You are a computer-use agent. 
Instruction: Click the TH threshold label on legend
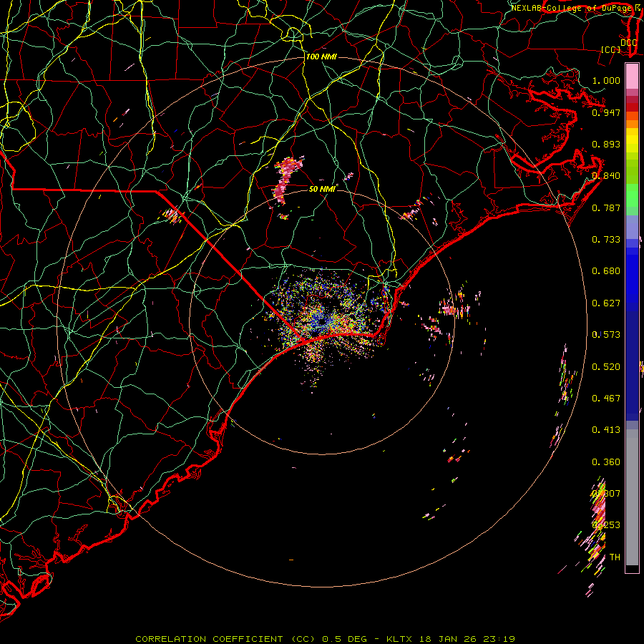(615, 557)
